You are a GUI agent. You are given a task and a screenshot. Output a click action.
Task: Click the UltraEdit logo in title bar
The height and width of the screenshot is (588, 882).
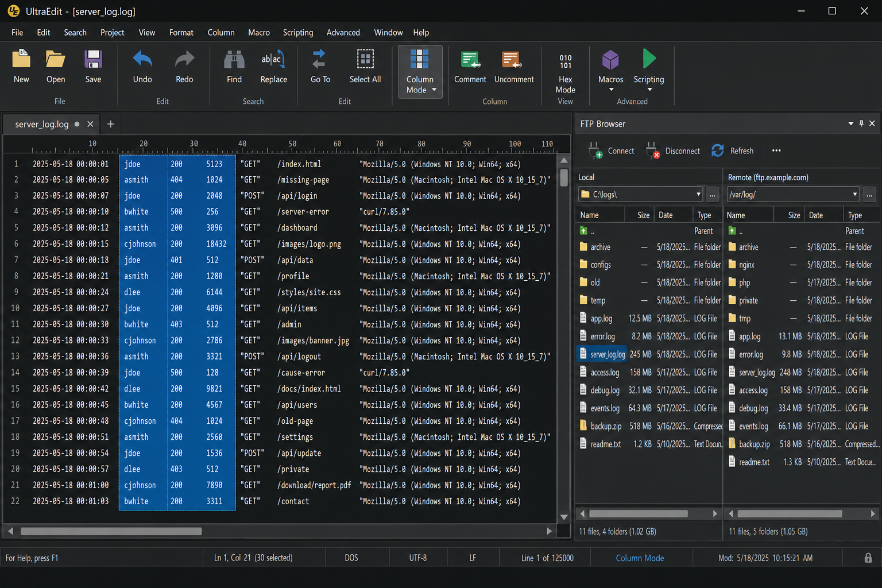(14, 11)
